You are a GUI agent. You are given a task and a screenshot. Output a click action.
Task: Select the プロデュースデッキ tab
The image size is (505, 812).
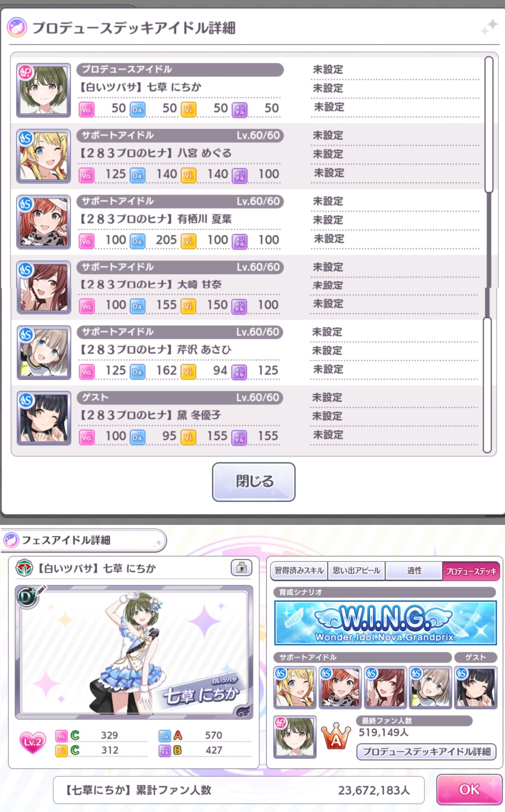pyautogui.click(x=471, y=571)
